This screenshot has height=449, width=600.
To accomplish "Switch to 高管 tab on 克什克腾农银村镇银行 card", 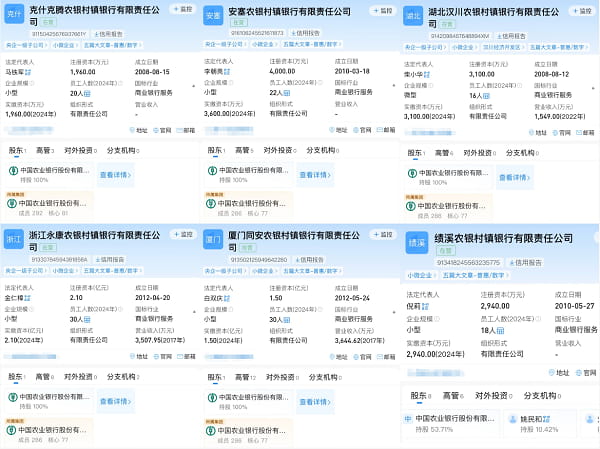I will click(x=45, y=150).
